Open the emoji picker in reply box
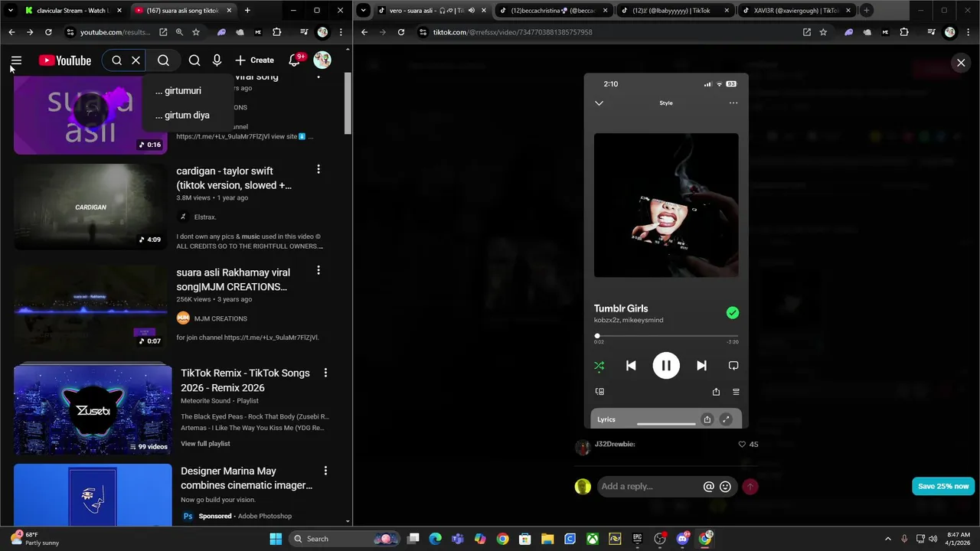Viewport: 980px width, 551px height. click(x=725, y=487)
